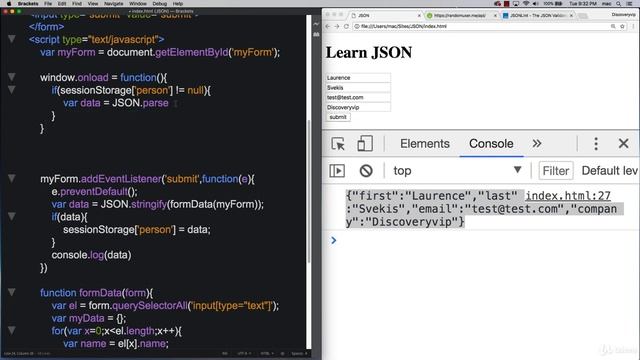The height and width of the screenshot is (360, 640).
Task: Open the Debug menu
Action: 160,3
